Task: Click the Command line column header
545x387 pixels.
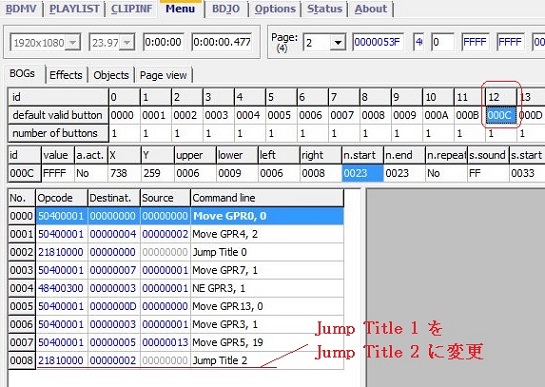Action: [267, 198]
